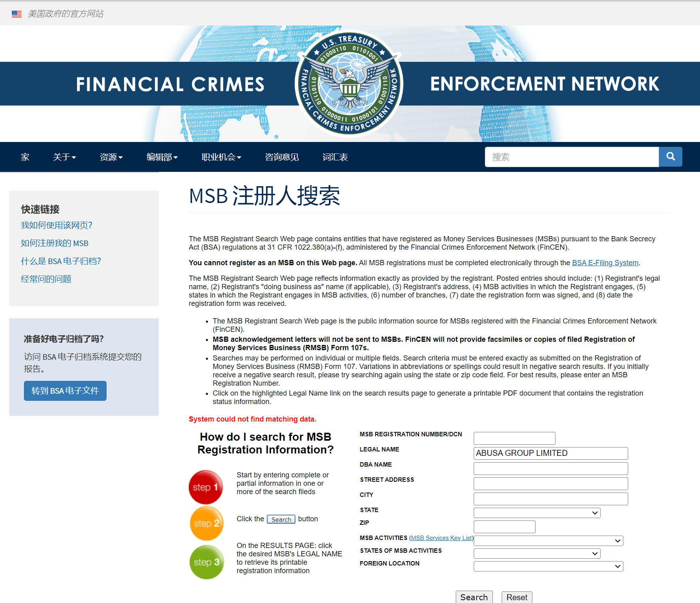Click the 转到 BSA 电子文件 button
This screenshot has width=700, height=603.
(x=65, y=391)
